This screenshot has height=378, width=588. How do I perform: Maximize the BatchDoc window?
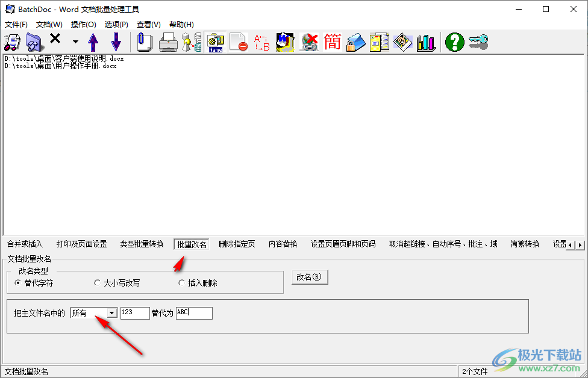click(546, 9)
